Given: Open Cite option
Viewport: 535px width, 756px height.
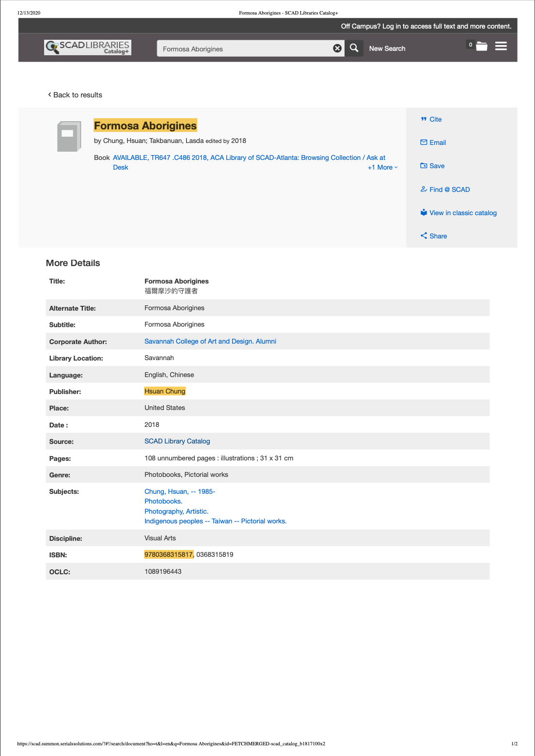Looking at the screenshot, I should (x=436, y=119).
